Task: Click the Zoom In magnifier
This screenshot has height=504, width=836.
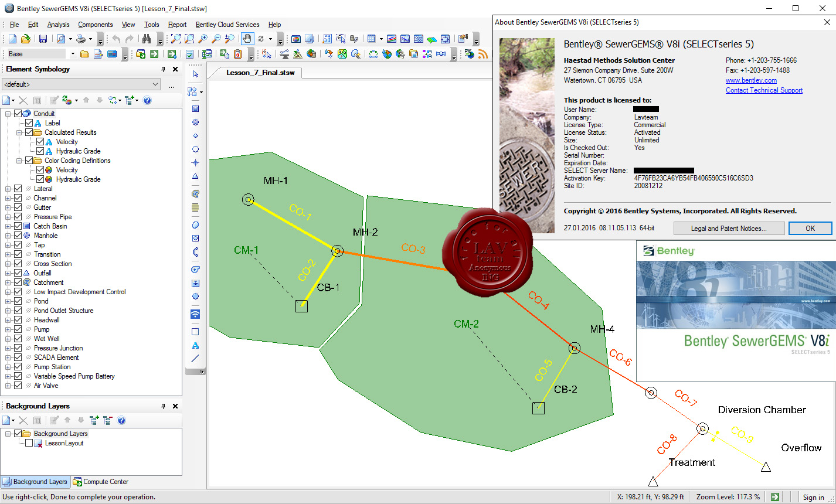Action: click(x=203, y=39)
